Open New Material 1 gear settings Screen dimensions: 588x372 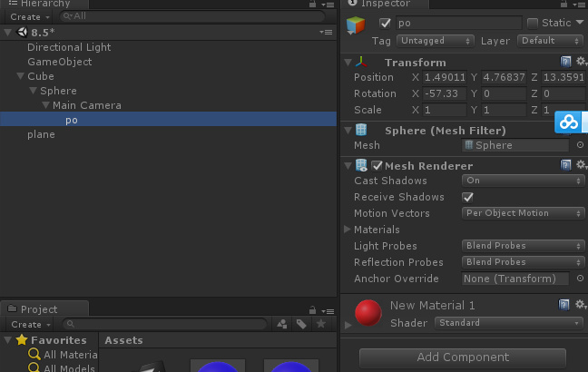pyautogui.click(x=581, y=304)
